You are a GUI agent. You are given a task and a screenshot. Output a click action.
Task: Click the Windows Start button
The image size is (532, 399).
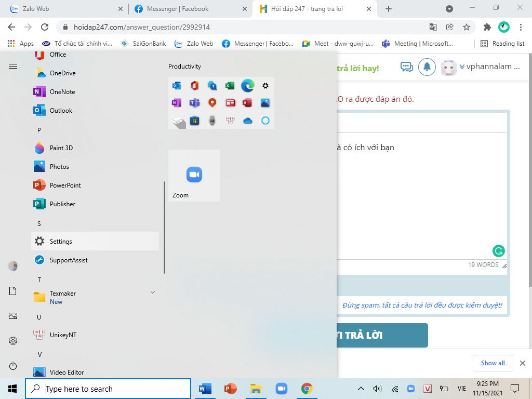[x=12, y=389]
